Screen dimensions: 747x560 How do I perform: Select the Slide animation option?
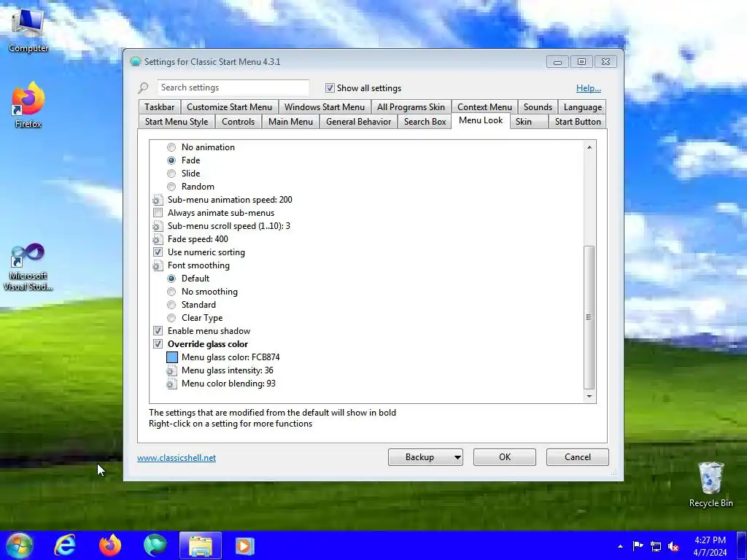point(171,174)
